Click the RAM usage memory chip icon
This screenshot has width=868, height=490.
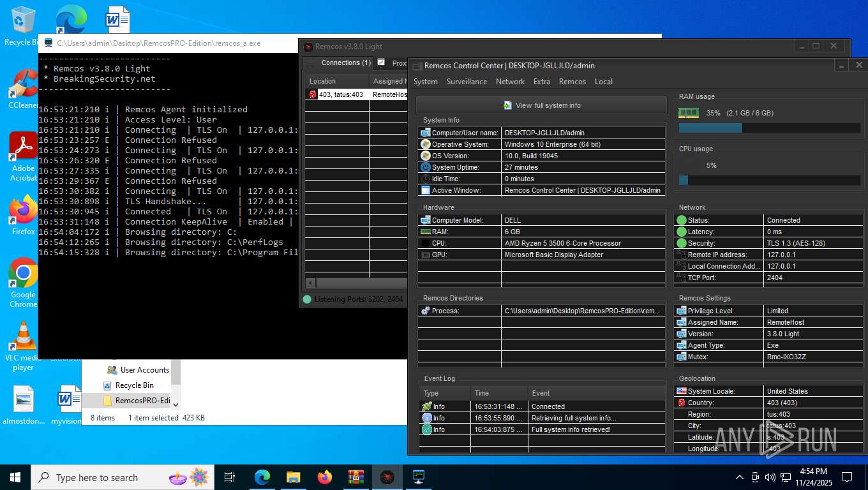pos(688,113)
